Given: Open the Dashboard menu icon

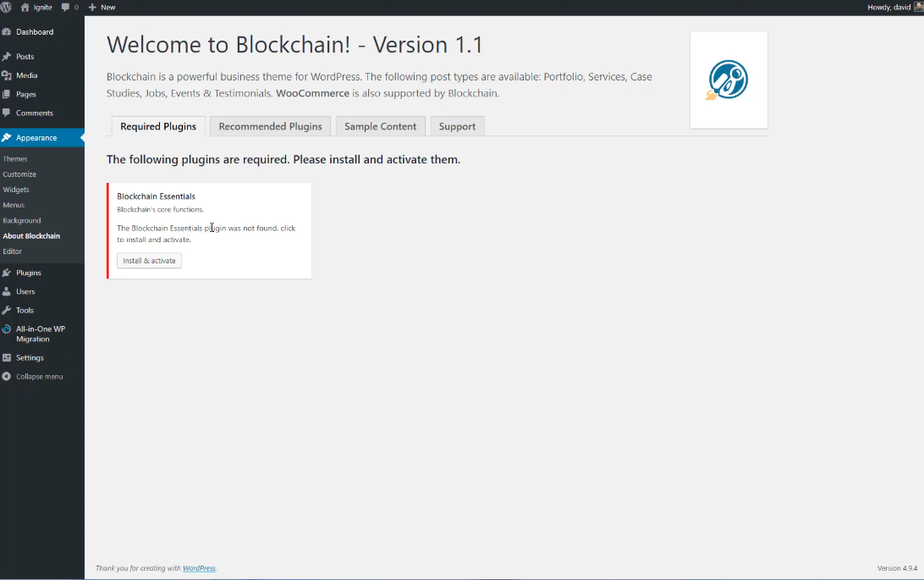Looking at the screenshot, I should tap(7, 32).
